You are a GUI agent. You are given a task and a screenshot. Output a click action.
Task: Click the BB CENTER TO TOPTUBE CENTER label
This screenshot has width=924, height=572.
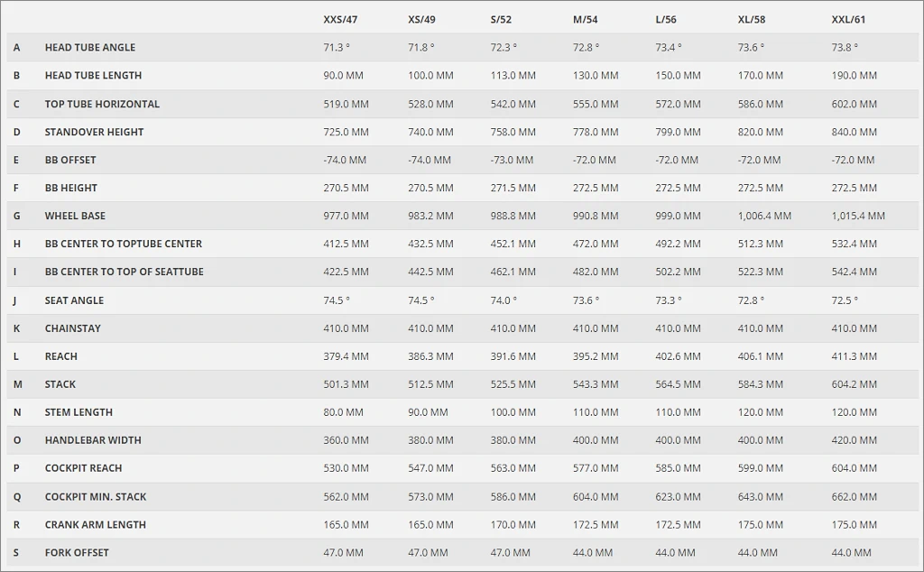124,244
